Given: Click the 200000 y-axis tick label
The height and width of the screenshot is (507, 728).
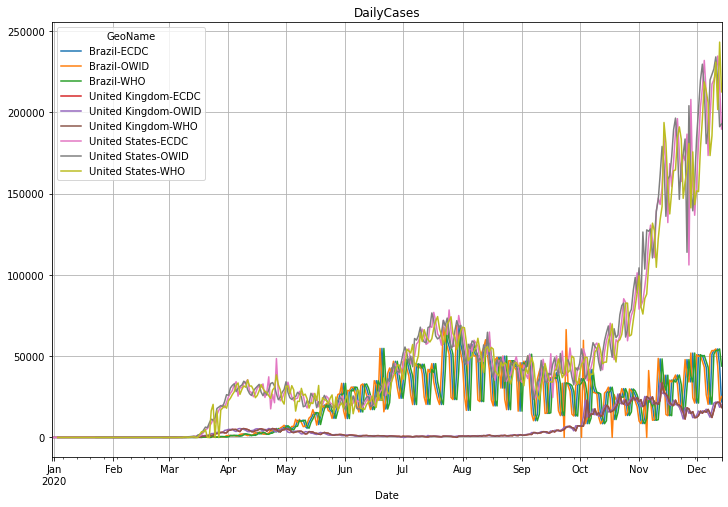Looking at the screenshot, I should coord(26,113).
